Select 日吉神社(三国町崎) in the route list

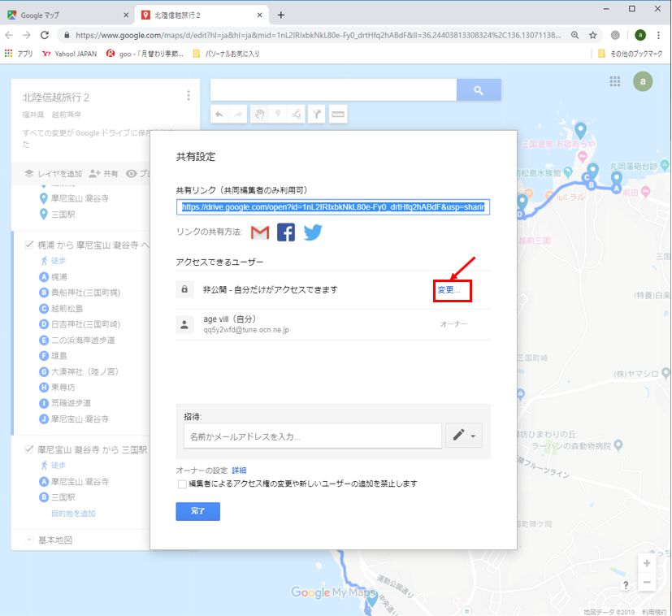[x=85, y=324]
